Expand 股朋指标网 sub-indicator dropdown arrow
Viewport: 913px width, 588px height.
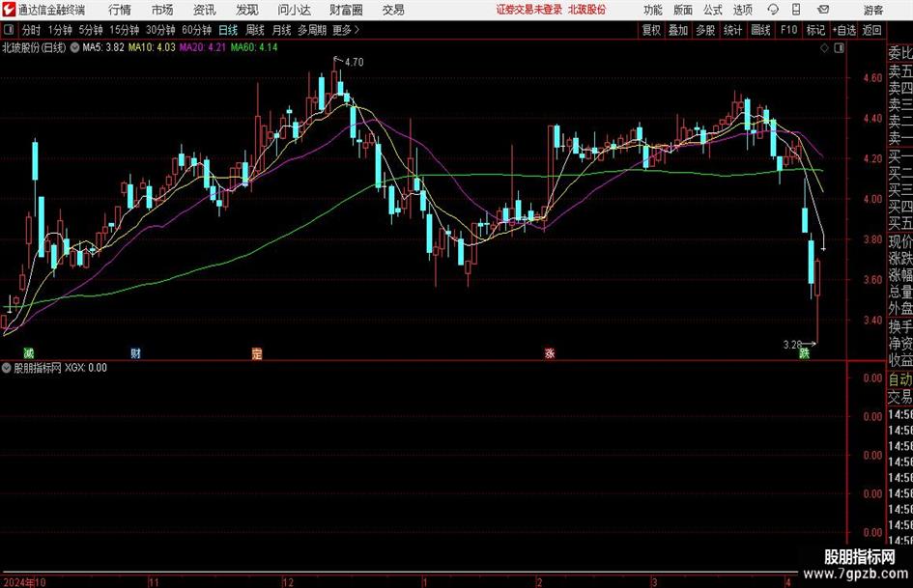[x=7, y=368]
